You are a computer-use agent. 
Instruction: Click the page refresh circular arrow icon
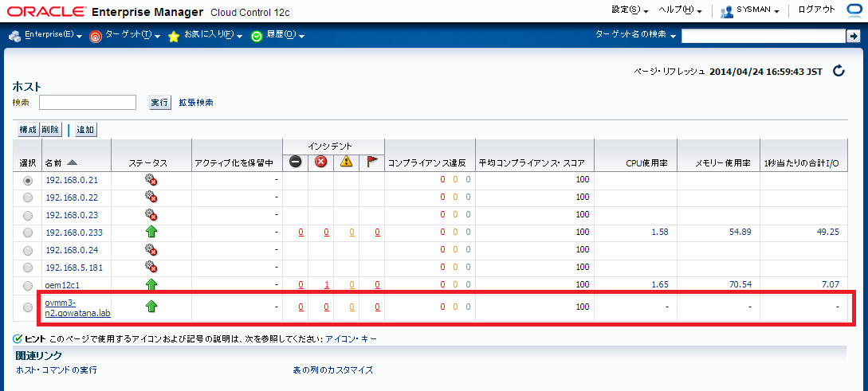(x=839, y=71)
